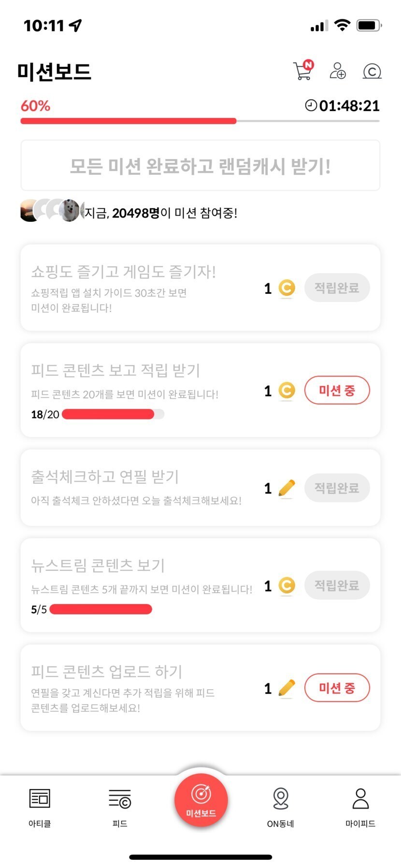Screen dimensions: 401x868
Task: Open the 마이피드 tab
Action: pyautogui.click(x=360, y=807)
